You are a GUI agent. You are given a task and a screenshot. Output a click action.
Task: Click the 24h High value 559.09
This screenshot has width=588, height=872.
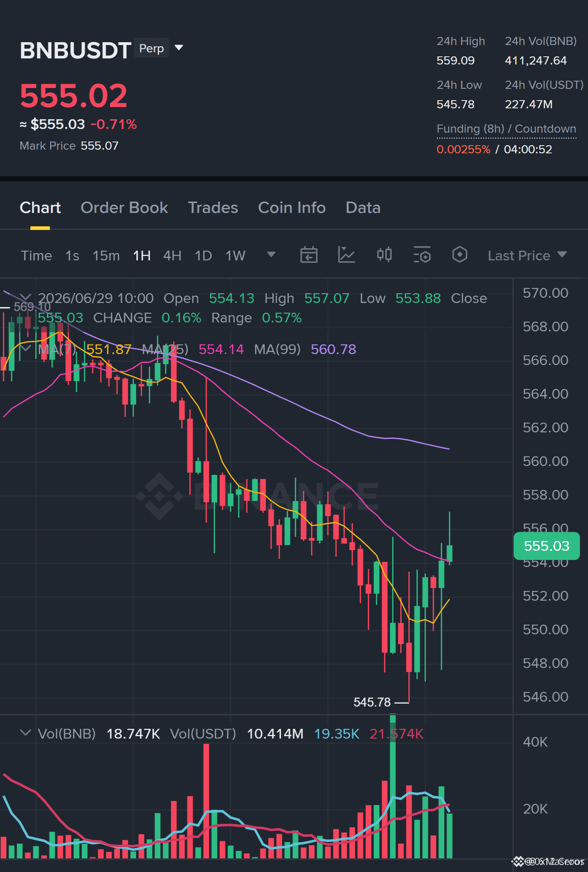coord(455,60)
